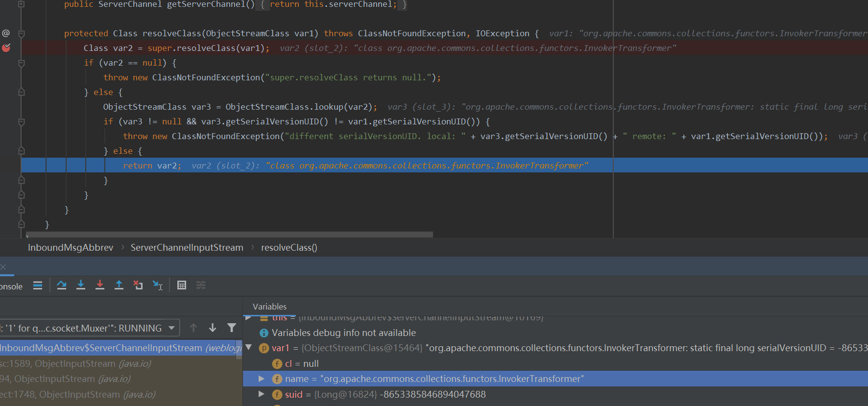
Task: Click the field icon next to suid
Action: pos(277,395)
